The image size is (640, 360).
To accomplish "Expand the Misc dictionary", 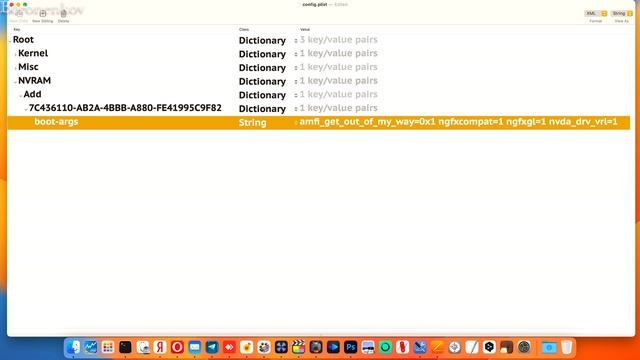I will click(16, 68).
